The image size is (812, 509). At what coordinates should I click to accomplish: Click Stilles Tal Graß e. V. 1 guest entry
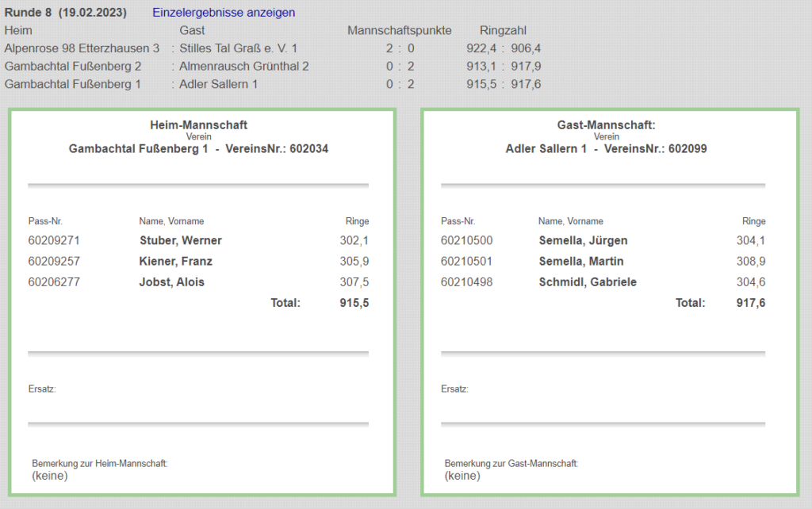(238, 48)
